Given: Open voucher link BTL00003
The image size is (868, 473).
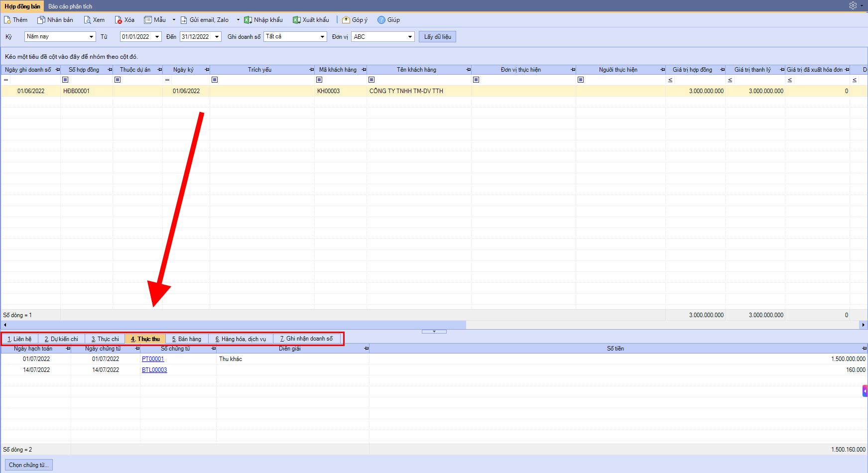Looking at the screenshot, I should tap(154, 370).
